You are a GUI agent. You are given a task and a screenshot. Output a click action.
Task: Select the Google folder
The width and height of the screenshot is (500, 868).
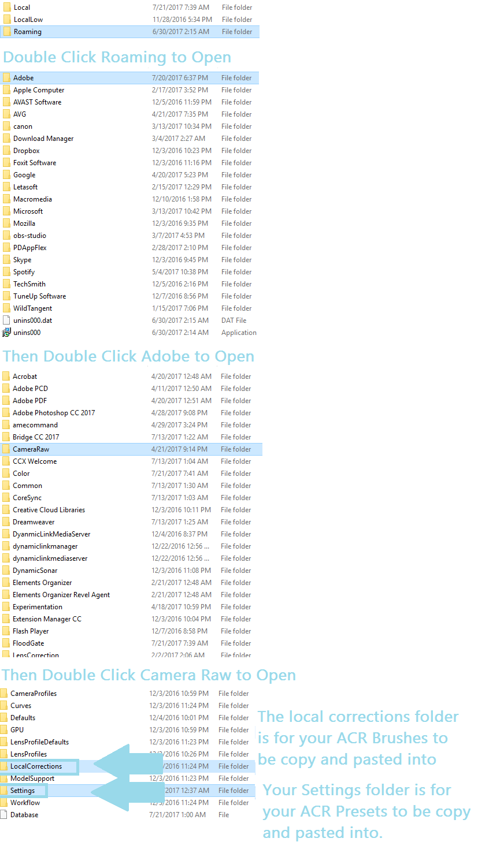24,175
